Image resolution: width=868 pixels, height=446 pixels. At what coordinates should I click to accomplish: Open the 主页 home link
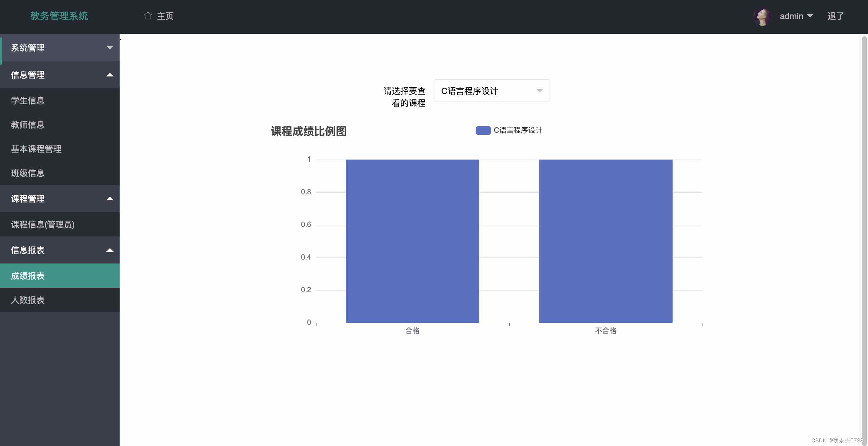[x=165, y=16]
